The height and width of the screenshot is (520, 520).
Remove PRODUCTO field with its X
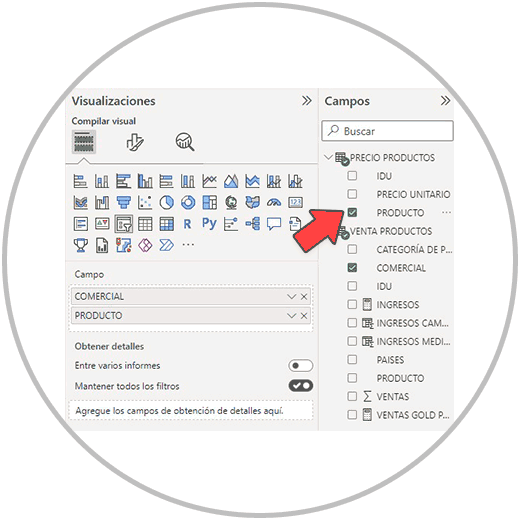coord(304,316)
